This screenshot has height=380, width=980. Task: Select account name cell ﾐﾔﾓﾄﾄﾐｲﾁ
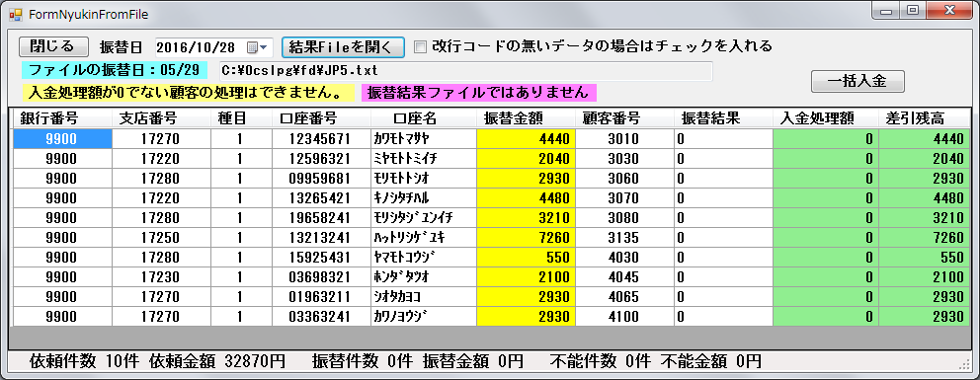coord(424,159)
